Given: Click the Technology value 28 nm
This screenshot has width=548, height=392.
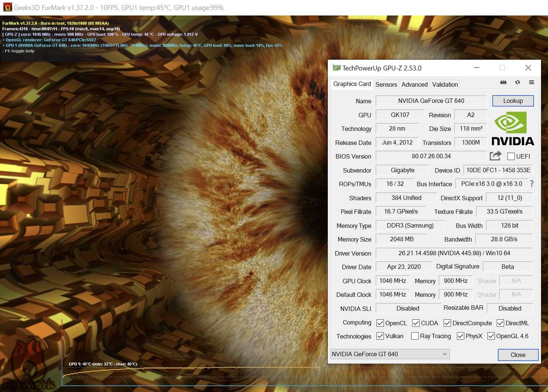Looking at the screenshot, I should (x=397, y=128).
